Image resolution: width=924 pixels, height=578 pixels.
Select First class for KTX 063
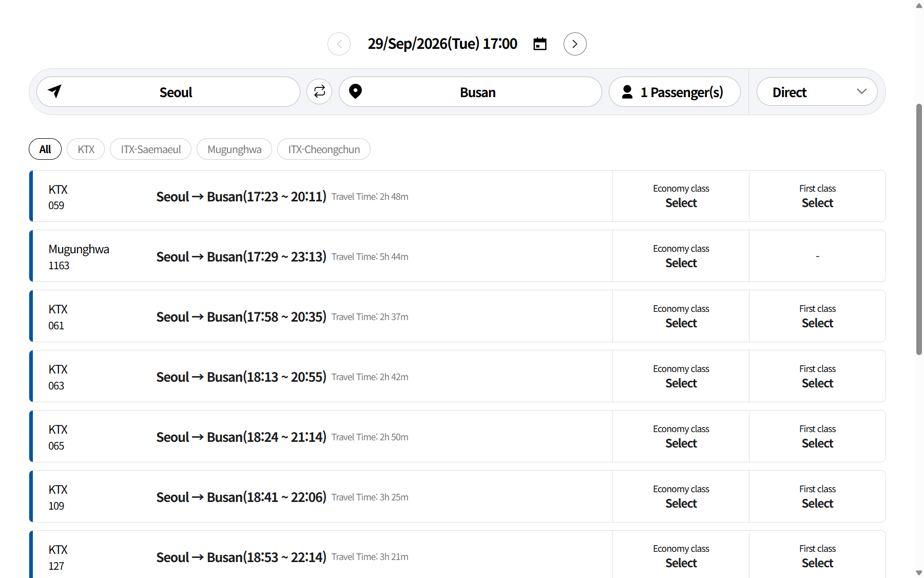pos(817,377)
